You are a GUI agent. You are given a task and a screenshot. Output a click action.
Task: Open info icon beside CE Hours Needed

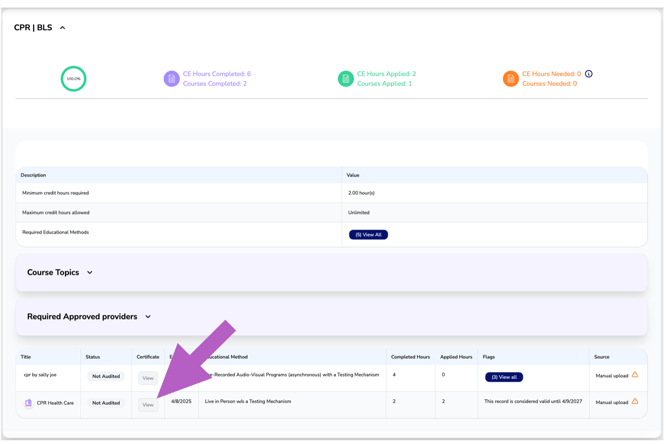[589, 74]
